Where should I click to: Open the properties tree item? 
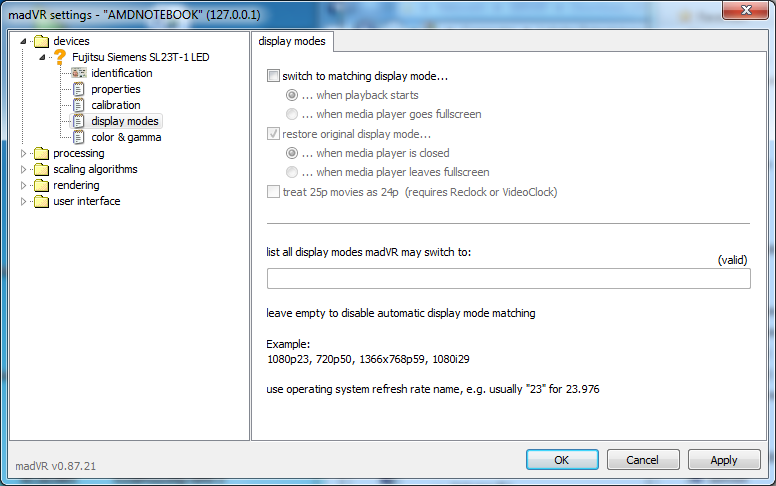pyautogui.click(x=116, y=89)
